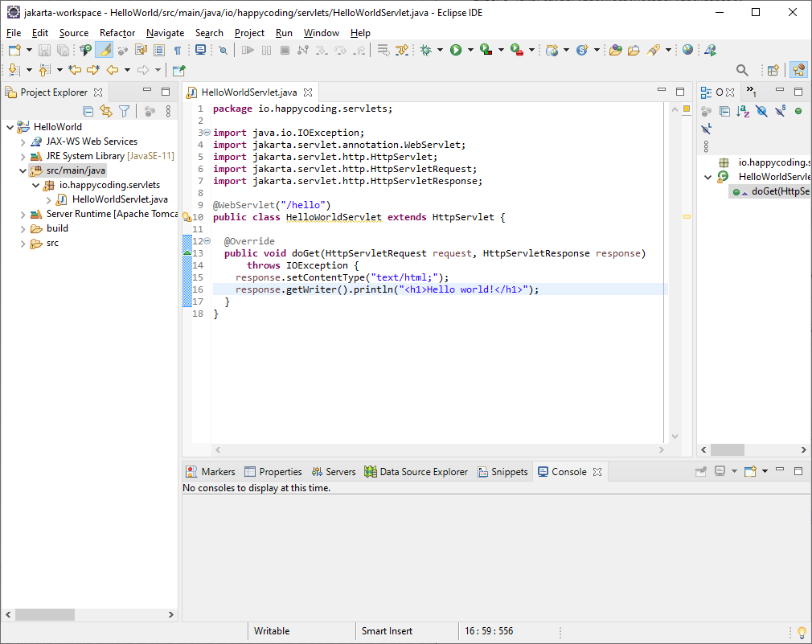The width and height of the screenshot is (812, 644).
Task: Open the Open Perspective icon
Action: pyautogui.click(x=773, y=70)
